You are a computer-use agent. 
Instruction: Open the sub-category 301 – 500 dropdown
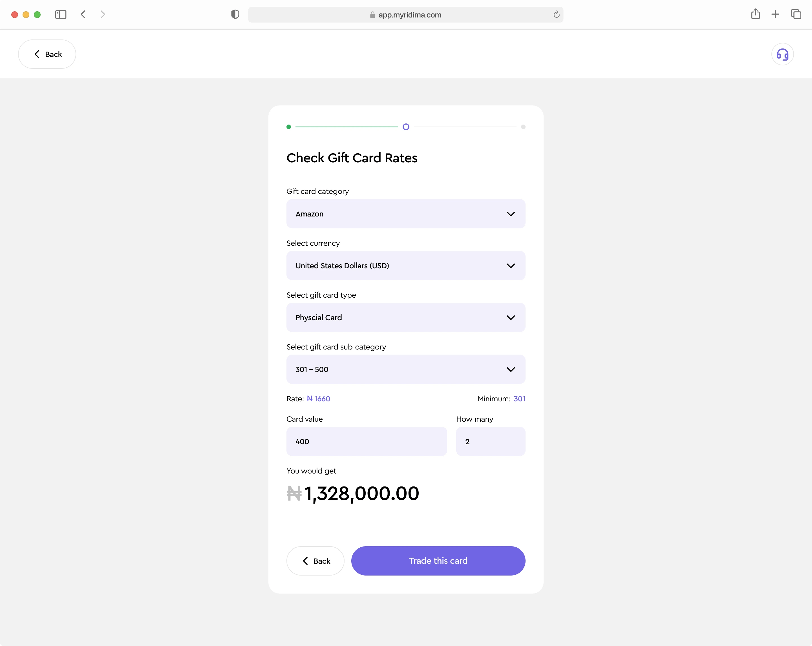tap(406, 369)
